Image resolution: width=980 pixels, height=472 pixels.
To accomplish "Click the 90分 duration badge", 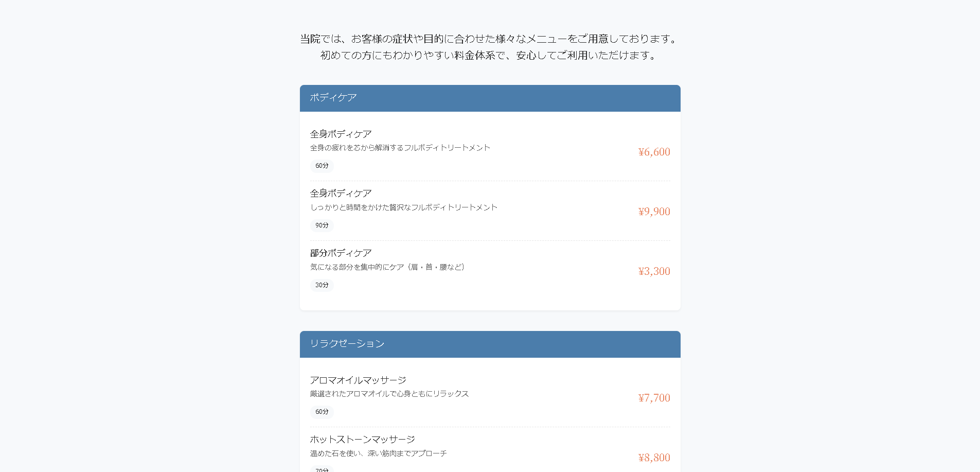I will point(322,225).
